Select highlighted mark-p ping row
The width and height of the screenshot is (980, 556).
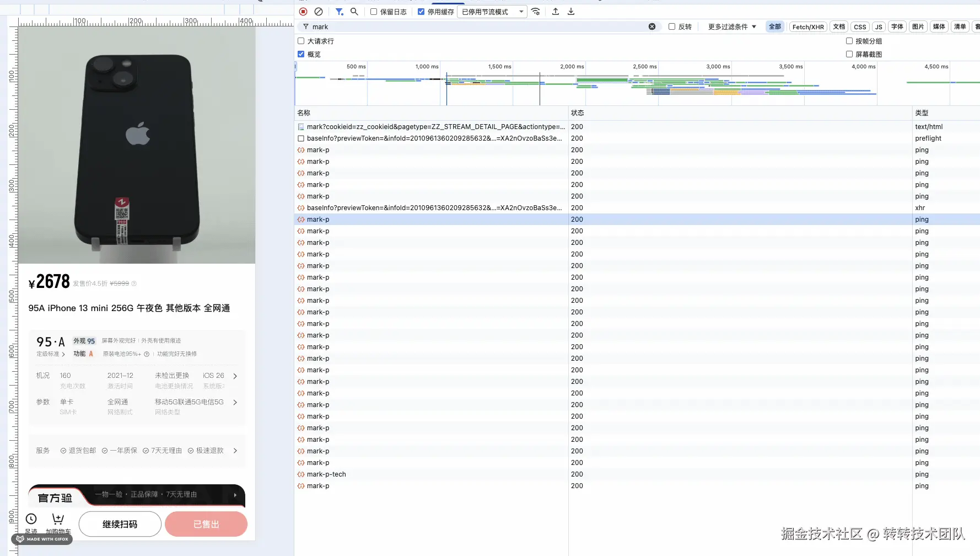637,220
